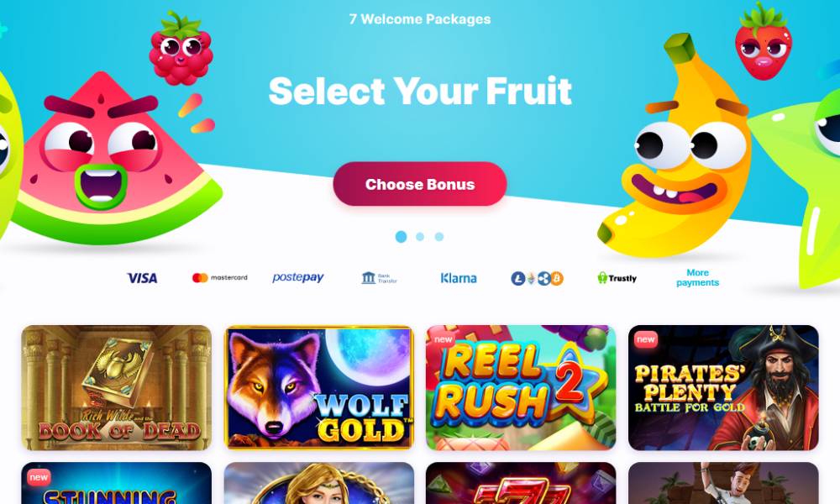
Task: Click the 7 Welcome Packages heading
Action: click(x=420, y=19)
